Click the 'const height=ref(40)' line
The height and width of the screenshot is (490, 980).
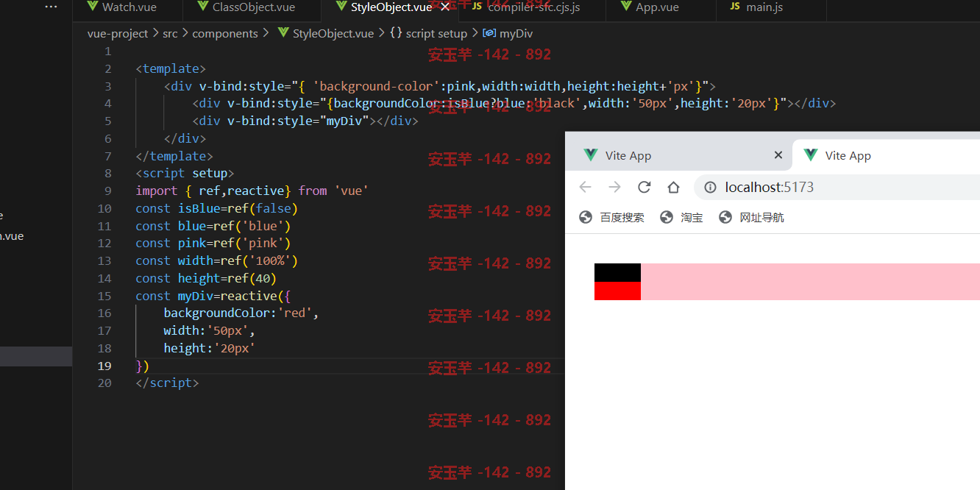(x=206, y=278)
